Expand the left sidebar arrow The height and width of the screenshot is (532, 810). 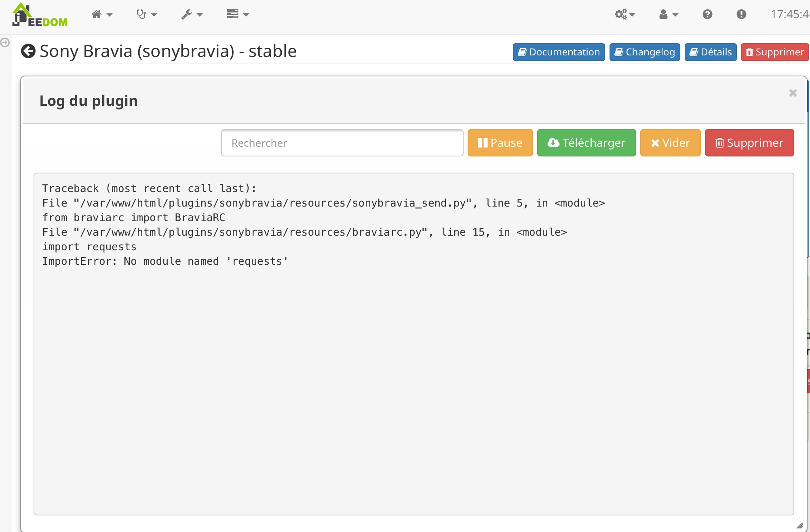coord(5,42)
